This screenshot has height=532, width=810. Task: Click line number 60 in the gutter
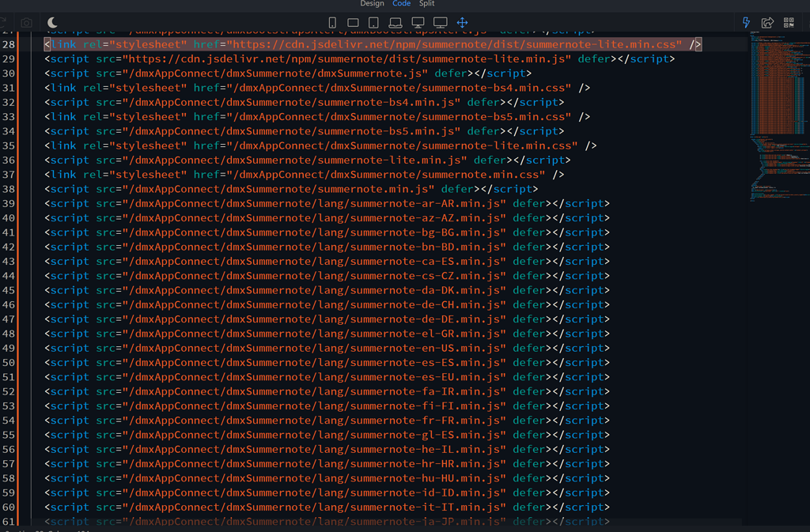(9, 507)
